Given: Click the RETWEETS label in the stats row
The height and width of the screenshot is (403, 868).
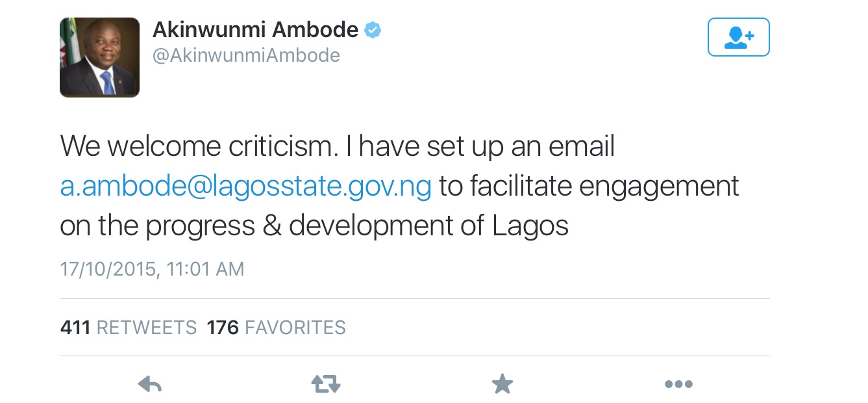Looking at the screenshot, I should point(146,327).
